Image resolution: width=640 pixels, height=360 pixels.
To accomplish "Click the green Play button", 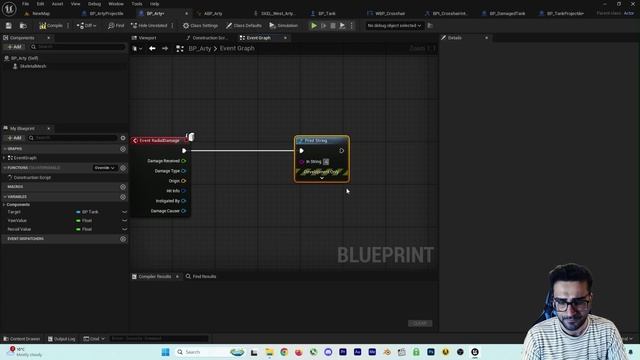I will [x=314, y=26].
